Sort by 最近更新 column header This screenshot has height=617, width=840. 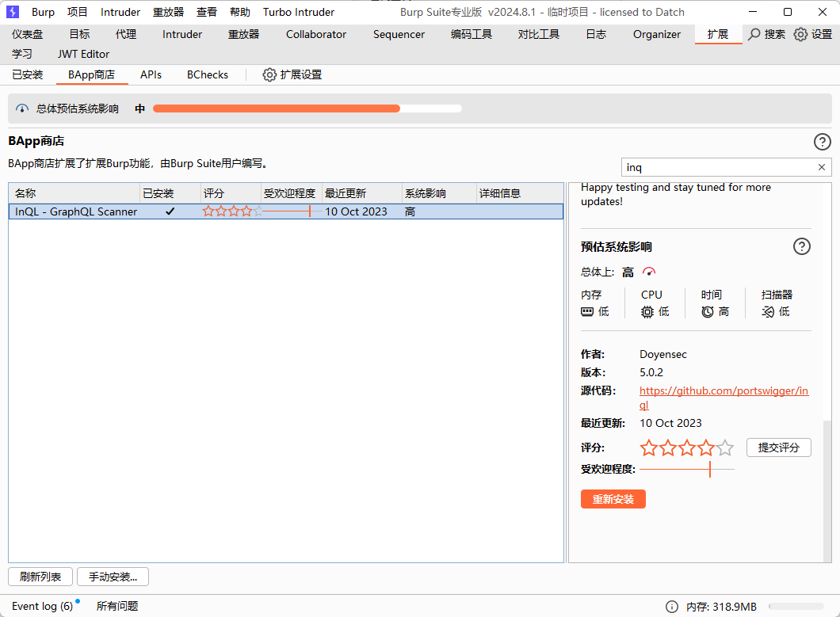click(362, 193)
